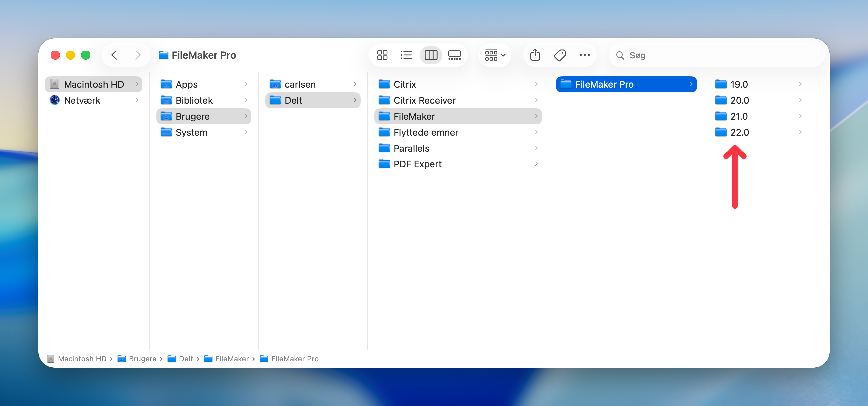This screenshot has height=406, width=868.
Task: Open the carlsen home folder
Action: pyautogui.click(x=313, y=84)
